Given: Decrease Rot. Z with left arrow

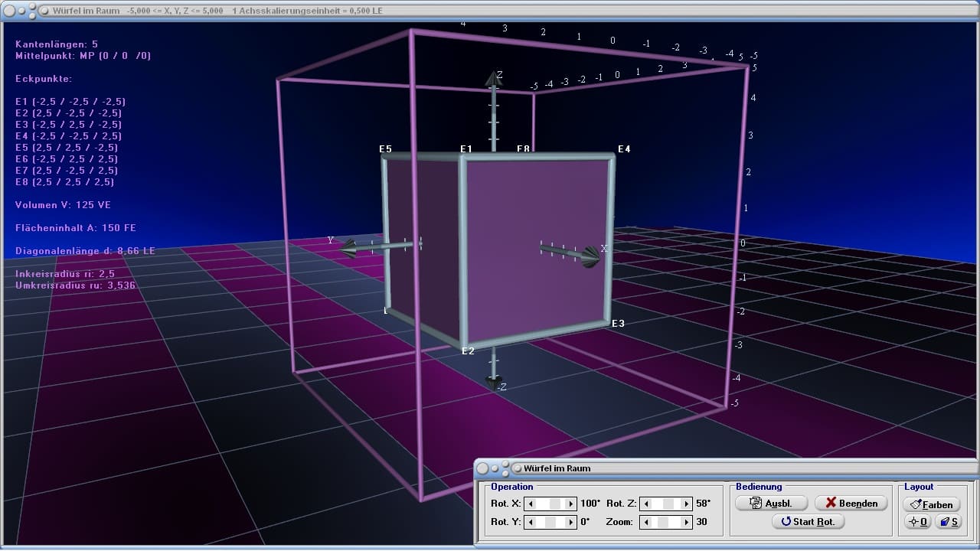Looking at the screenshot, I should click(647, 504).
